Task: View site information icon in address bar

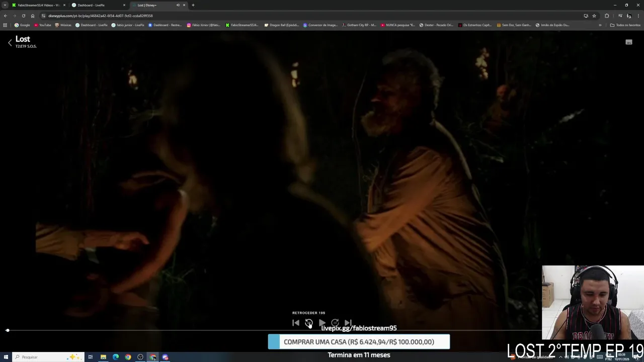Action: coord(44,16)
